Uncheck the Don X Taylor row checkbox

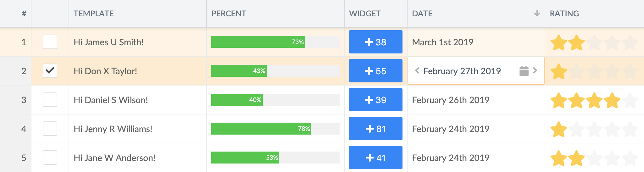50,71
